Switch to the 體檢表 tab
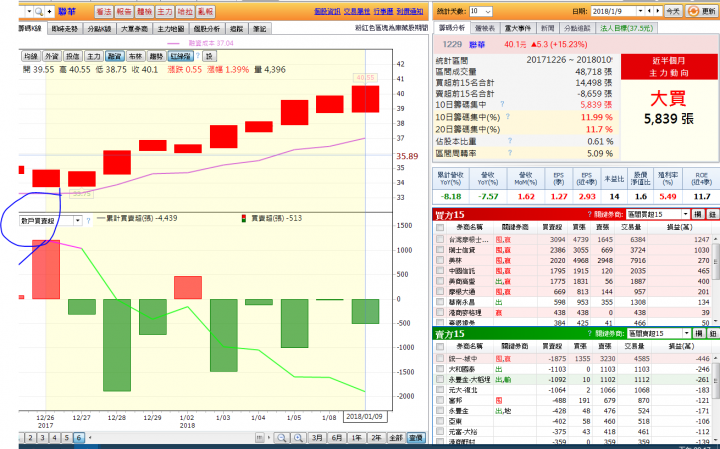This screenshot has width=720, height=449. 485,28
